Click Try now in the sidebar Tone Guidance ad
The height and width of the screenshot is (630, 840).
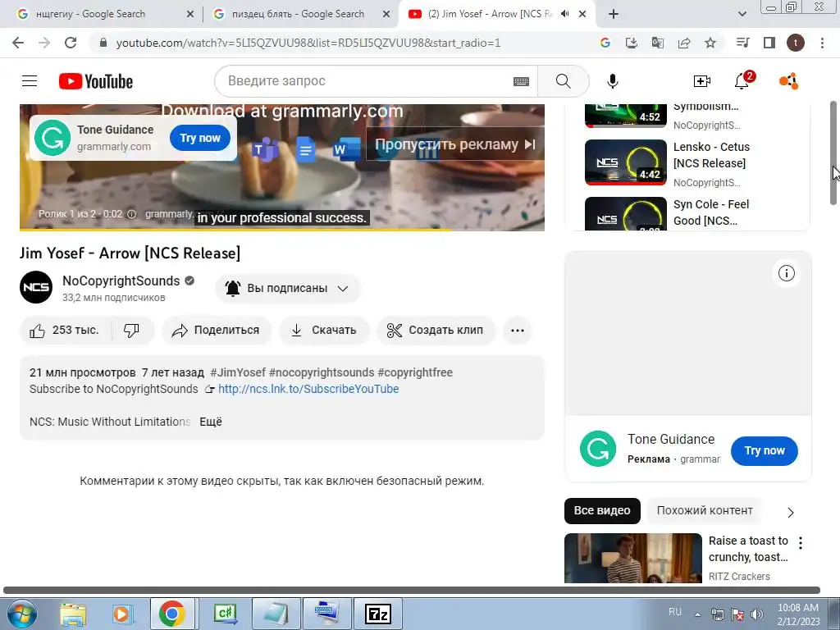764,450
